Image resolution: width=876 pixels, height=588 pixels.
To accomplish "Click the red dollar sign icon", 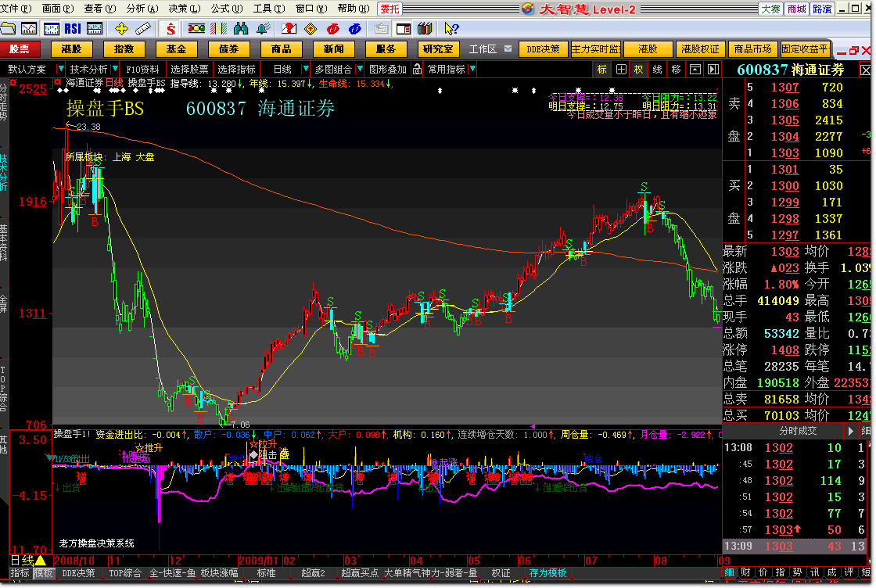I will click(171, 28).
